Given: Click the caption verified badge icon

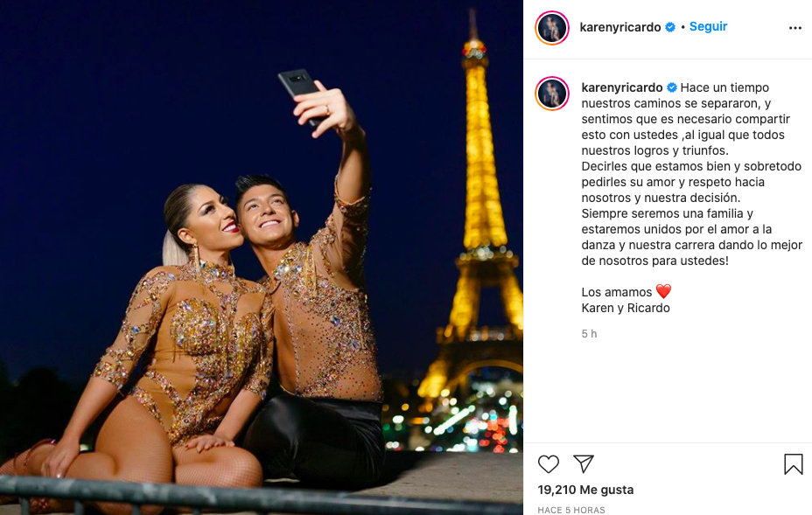Looking at the screenshot, I should (x=672, y=87).
